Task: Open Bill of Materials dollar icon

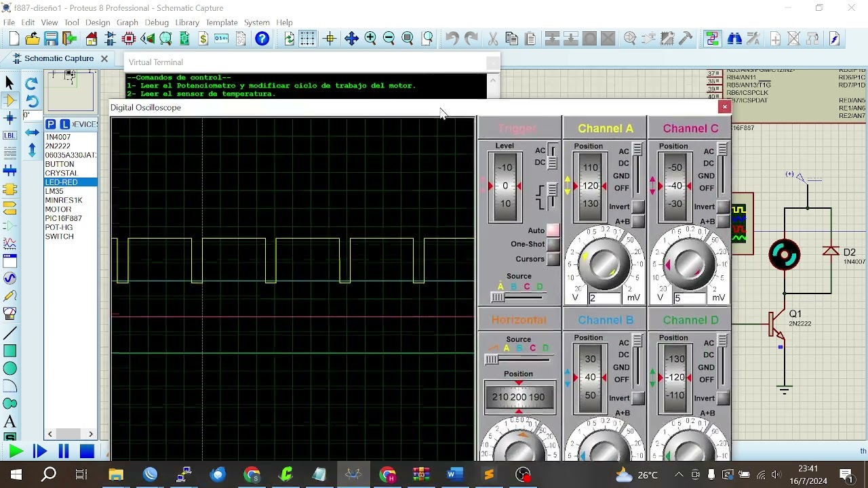Action: (203, 39)
